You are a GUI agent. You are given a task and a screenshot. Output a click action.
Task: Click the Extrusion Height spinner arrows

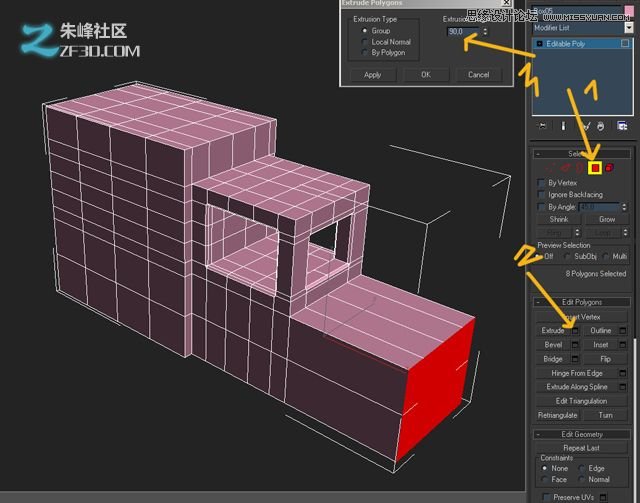[x=485, y=31]
